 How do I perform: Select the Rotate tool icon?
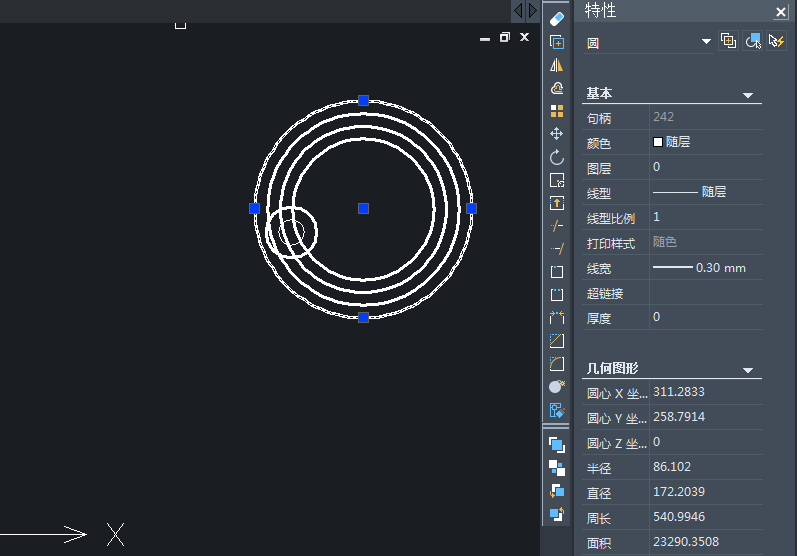pyautogui.click(x=557, y=157)
